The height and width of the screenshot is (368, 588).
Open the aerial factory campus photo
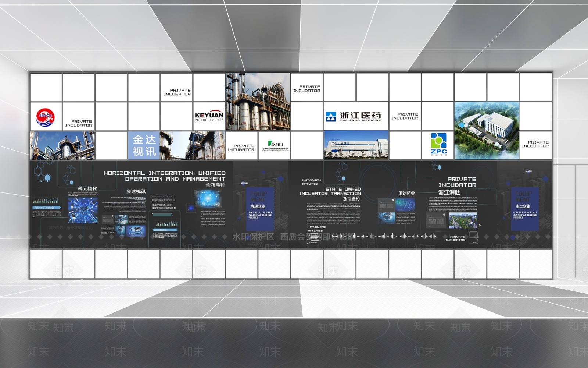click(487, 131)
